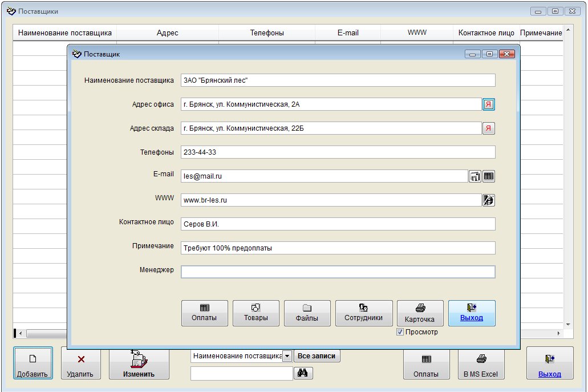Click the binoculars search icon
This screenshot has width=588, height=392.
303,373
